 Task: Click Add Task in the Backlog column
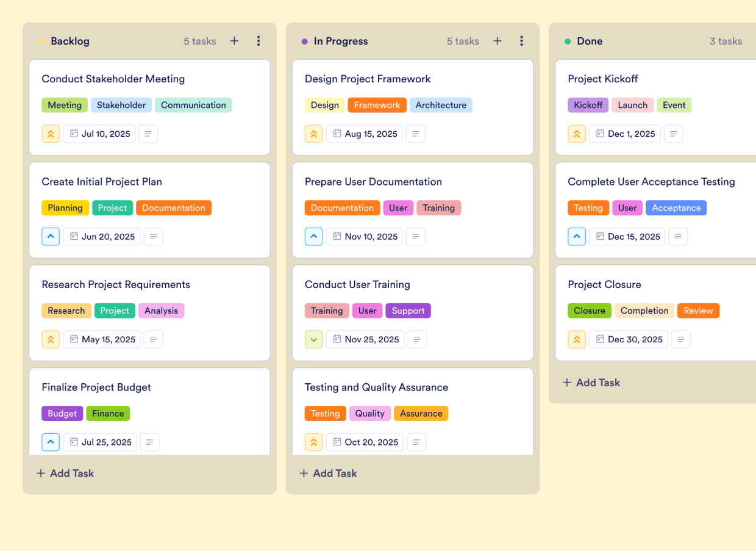(x=65, y=473)
